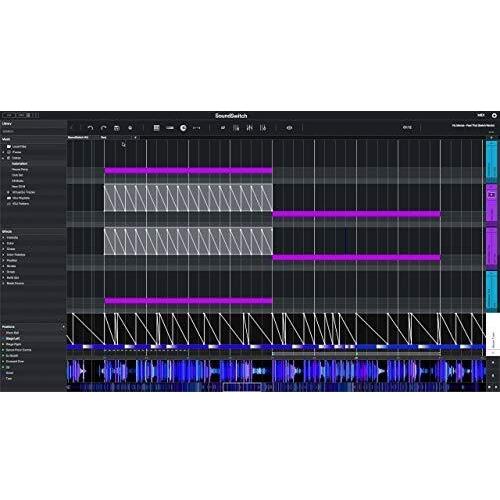Click the white circular clock icon
The height and width of the screenshot is (500, 500).
pyautogui.click(x=183, y=128)
